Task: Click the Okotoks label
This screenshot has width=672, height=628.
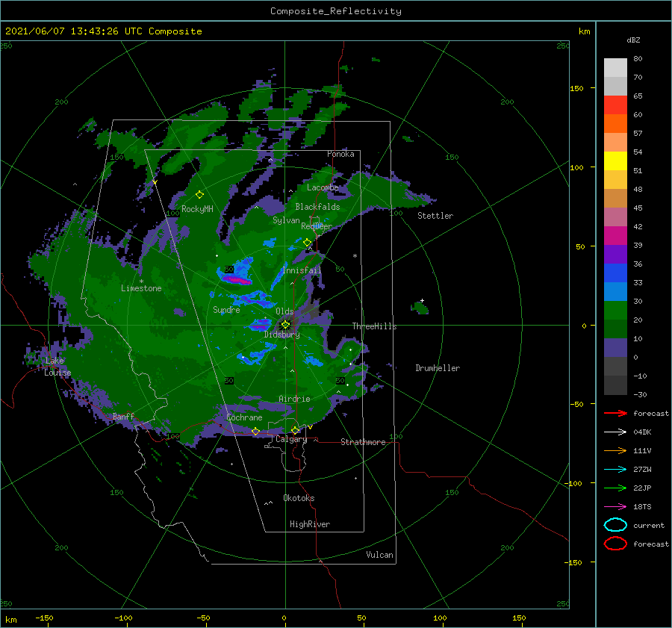Action: tap(299, 498)
